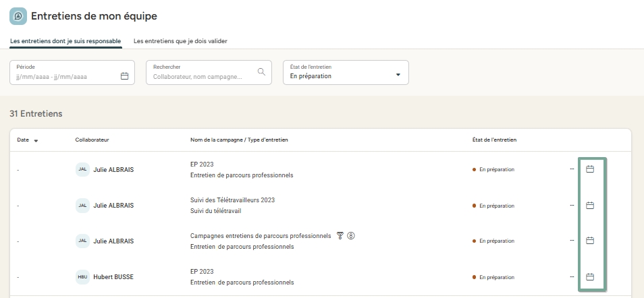
Task: Click the team interviews icon beside the page title
Action: click(x=18, y=16)
